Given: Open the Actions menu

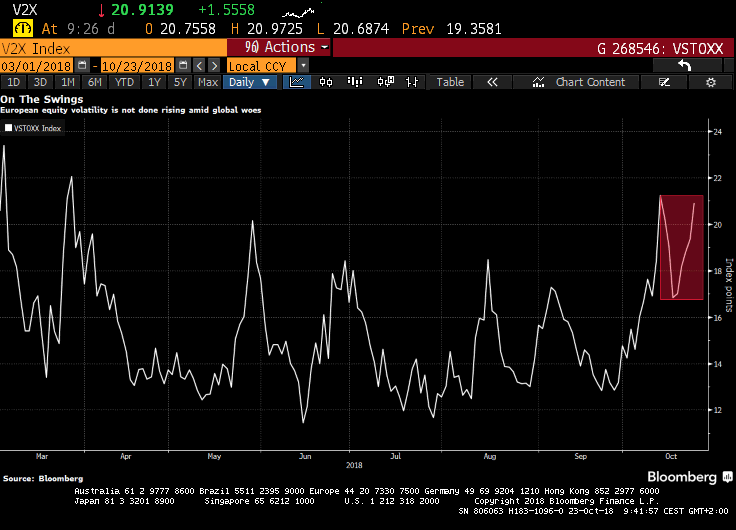Looking at the screenshot, I should (279, 47).
